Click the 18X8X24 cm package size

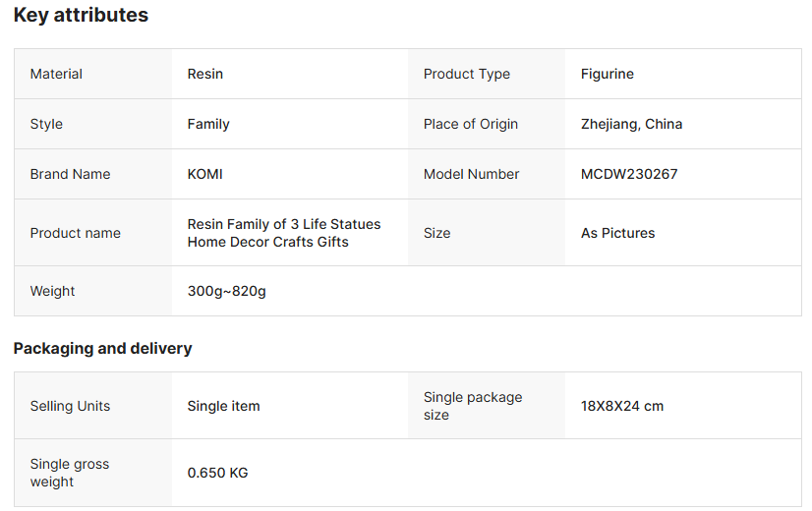coord(621,406)
